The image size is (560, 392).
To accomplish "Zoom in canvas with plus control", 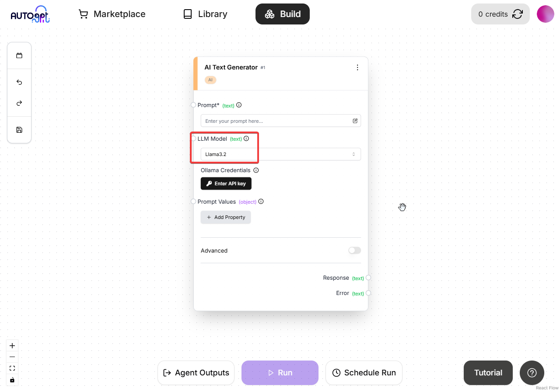I will tap(12, 346).
